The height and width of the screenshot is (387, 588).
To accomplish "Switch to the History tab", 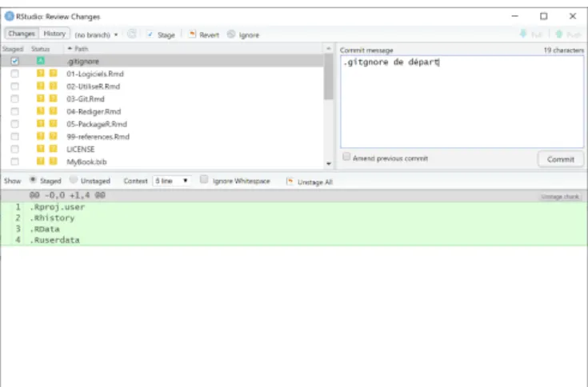I will (x=54, y=34).
